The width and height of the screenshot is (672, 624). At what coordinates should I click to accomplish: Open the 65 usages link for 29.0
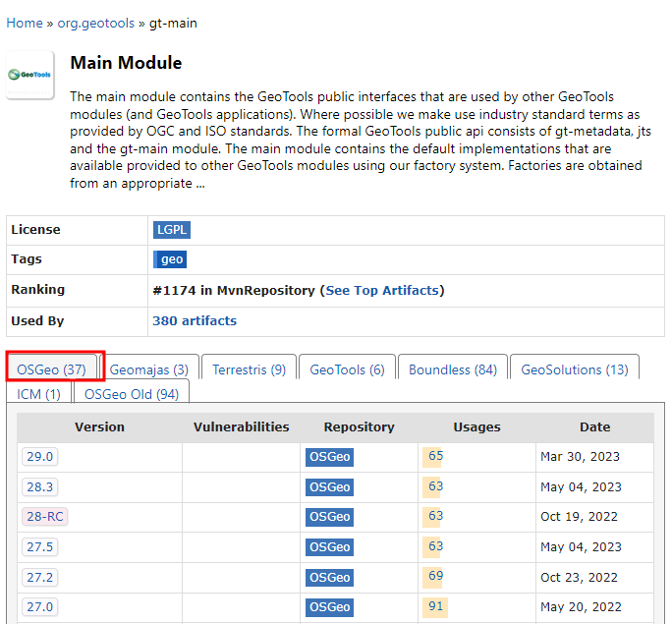(x=435, y=456)
